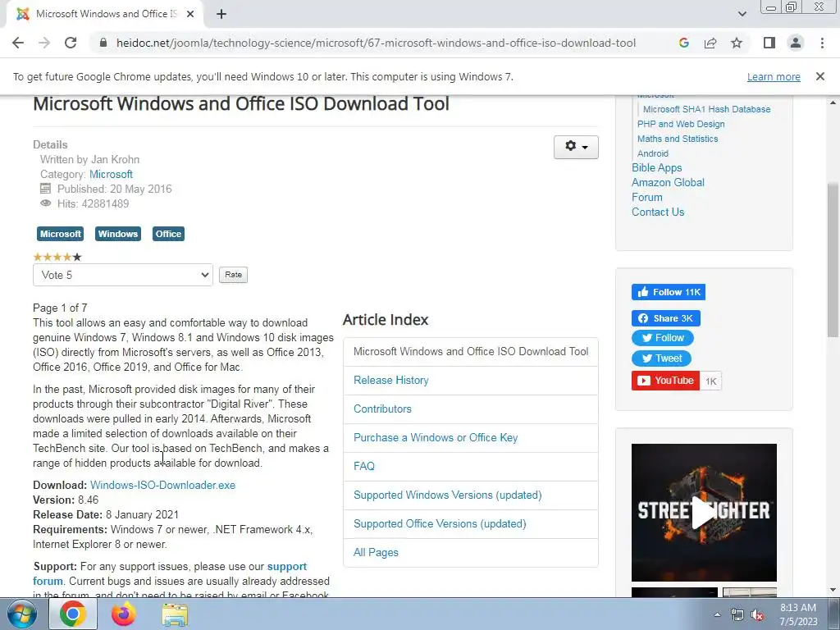The height and width of the screenshot is (630, 840).
Task: Open Chrome three-dot menu
Action: coord(822,43)
